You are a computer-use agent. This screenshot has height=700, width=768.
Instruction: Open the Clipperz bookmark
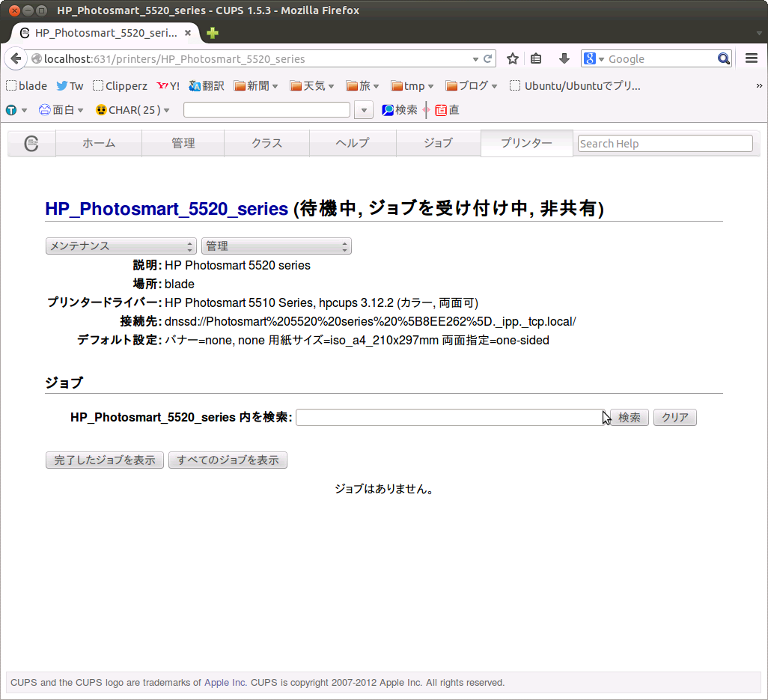point(120,86)
